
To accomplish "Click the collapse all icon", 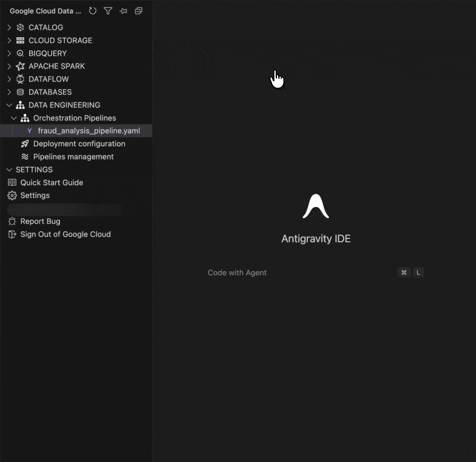I will pos(138,11).
